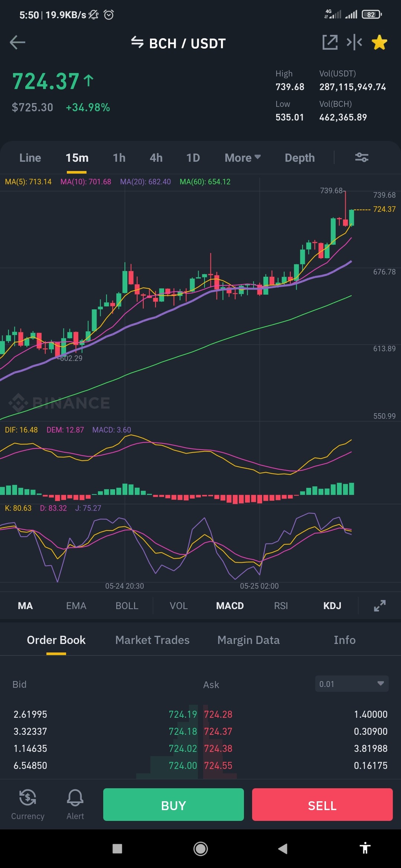Enable the BOLL indicator
This screenshot has height=868, width=401.
pos(127,606)
